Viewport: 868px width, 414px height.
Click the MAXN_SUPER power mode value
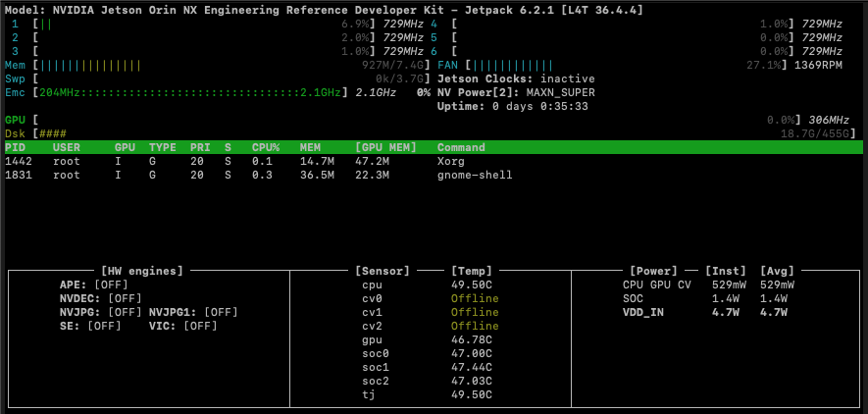click(x=561, y=92)
